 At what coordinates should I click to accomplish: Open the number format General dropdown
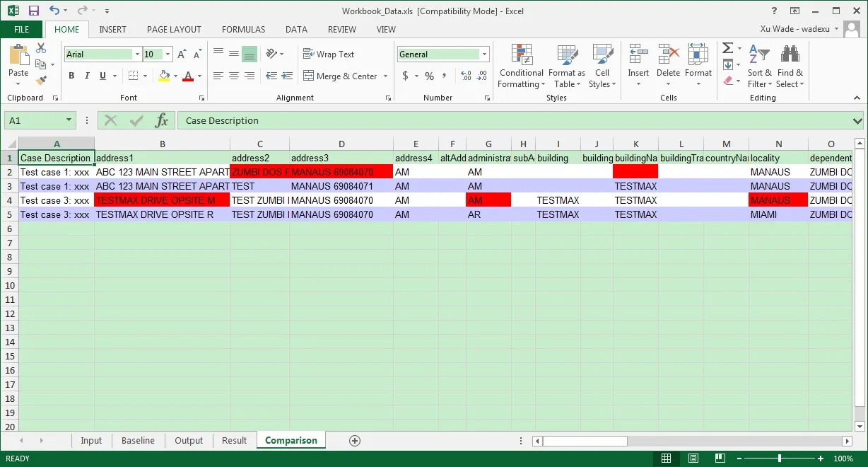[x=484, y=54]
